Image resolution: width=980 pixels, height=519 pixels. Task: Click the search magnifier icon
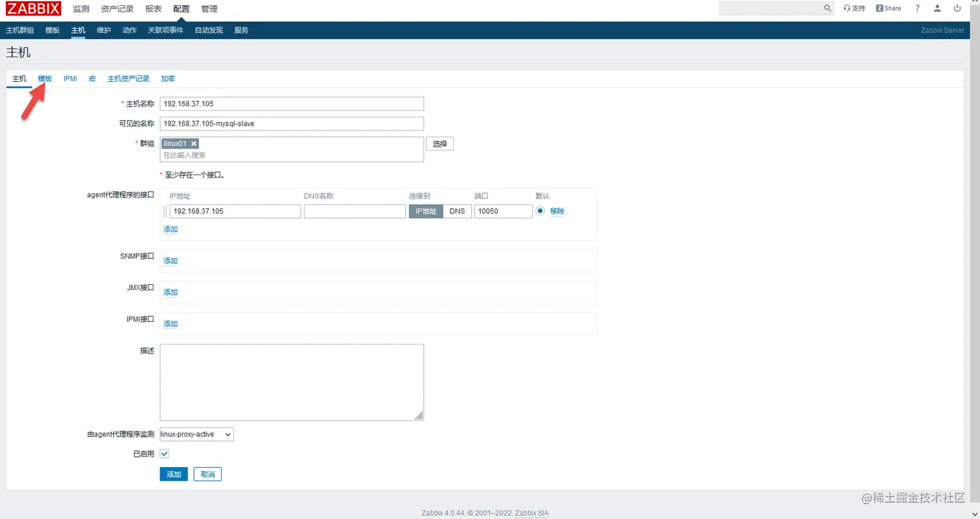click(x=828, y=8)
